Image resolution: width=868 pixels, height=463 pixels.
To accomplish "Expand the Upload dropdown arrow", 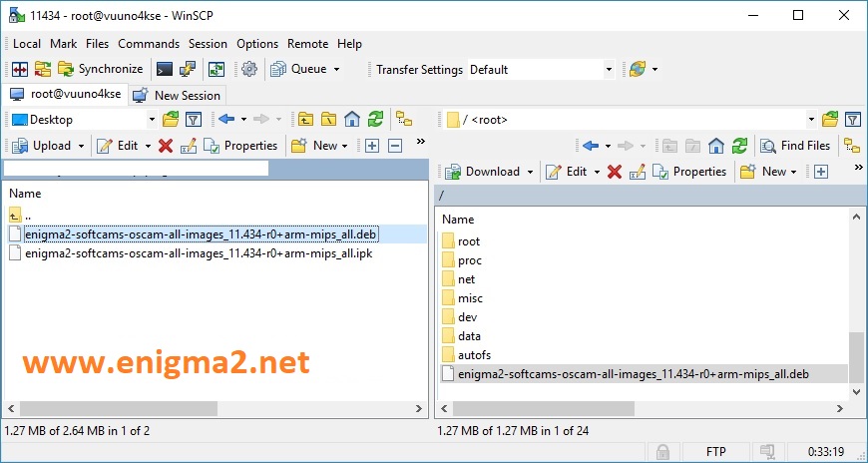I will tap(82, 147).
